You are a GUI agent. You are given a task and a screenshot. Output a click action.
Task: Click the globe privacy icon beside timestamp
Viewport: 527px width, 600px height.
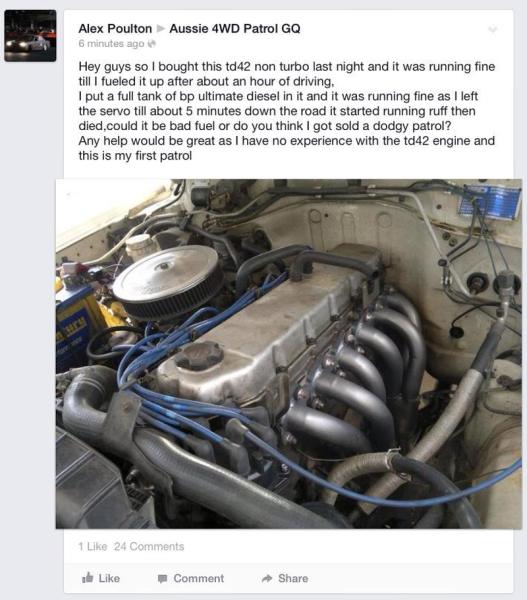[x=152, y=44]
